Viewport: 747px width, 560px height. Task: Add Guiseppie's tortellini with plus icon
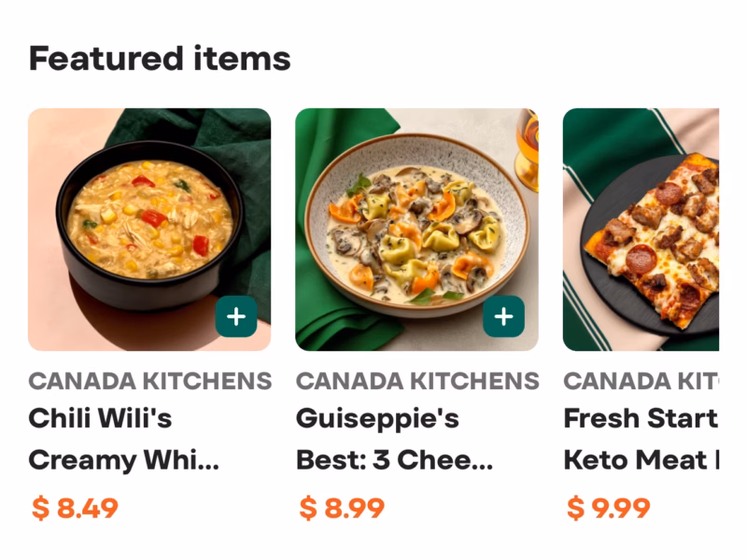coord(503,317)
